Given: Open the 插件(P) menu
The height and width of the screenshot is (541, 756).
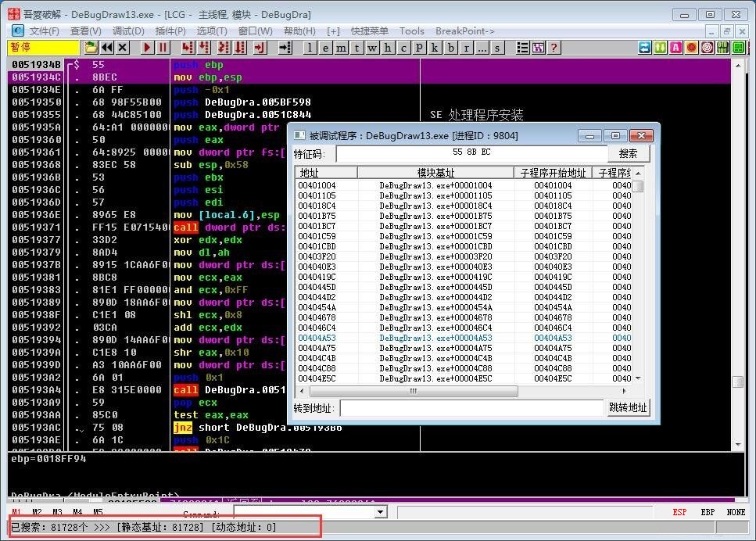Looking at the screenshot, I should point(170,30).
